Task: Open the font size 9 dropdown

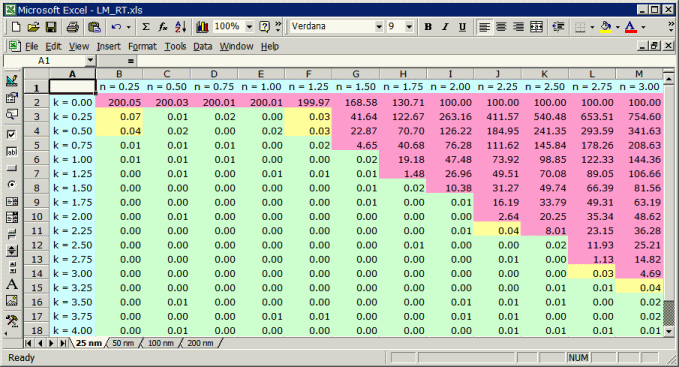Action: pos(409,27)
